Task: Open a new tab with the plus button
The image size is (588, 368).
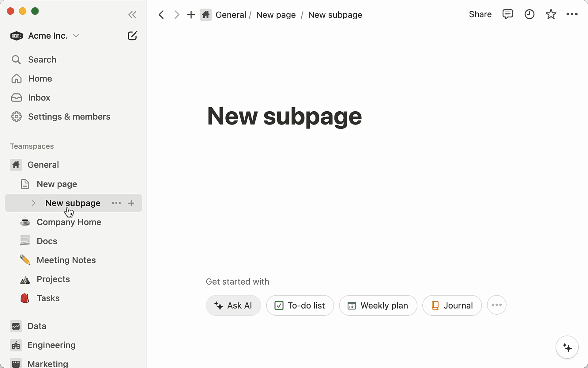Action: click(191, 15)
